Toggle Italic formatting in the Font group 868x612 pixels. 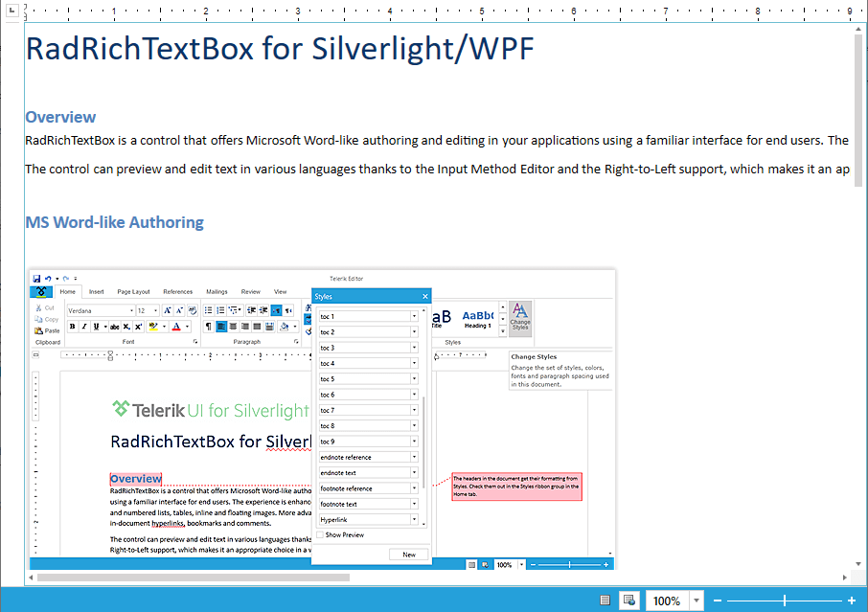click(83, 328)
